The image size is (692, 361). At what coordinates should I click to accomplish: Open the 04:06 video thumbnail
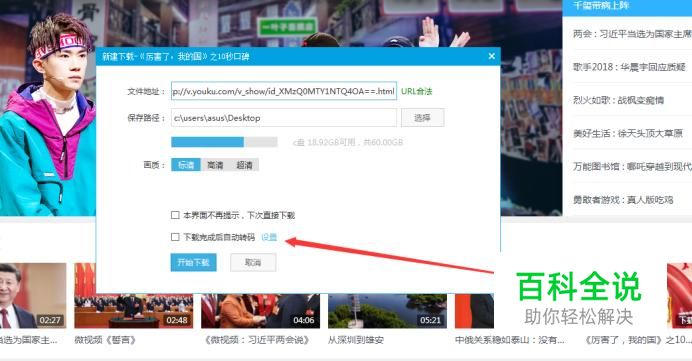pos(260,311)
